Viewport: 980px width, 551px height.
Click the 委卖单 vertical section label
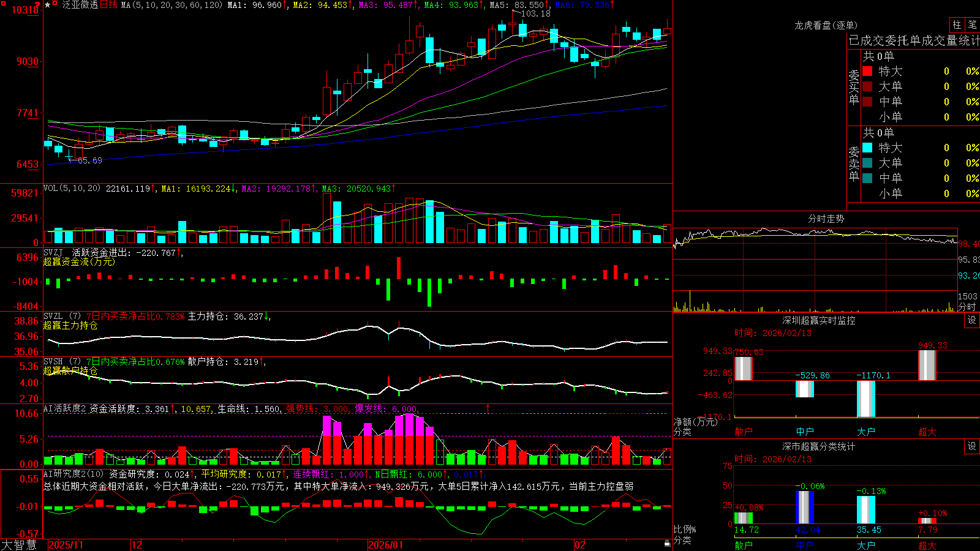coord(854,163)
